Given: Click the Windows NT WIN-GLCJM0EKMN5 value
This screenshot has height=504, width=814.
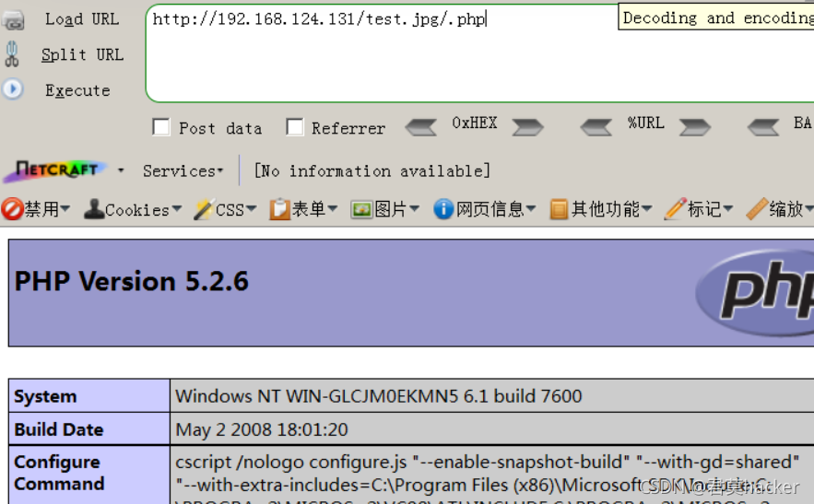Looking at the screenshot, I should [379, 396].
